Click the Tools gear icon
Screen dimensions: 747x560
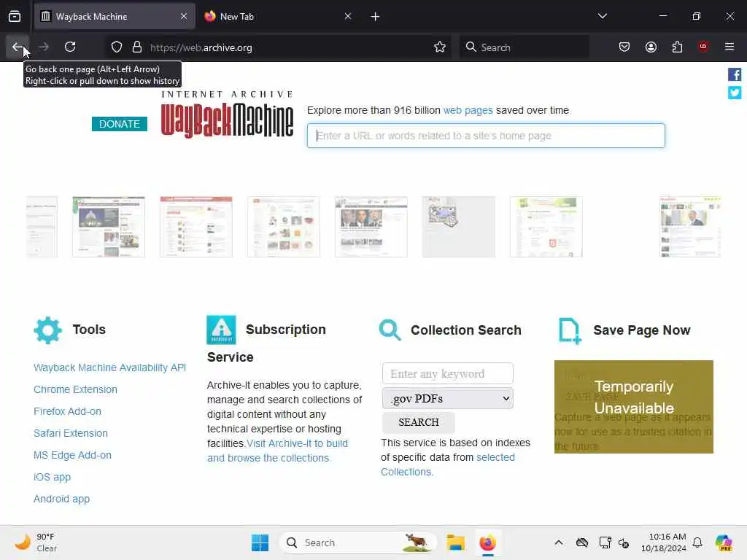pos(47,330)
